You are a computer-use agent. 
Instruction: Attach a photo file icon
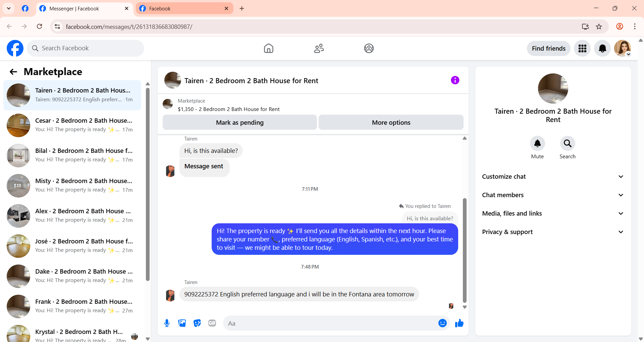tap(182, 323)
